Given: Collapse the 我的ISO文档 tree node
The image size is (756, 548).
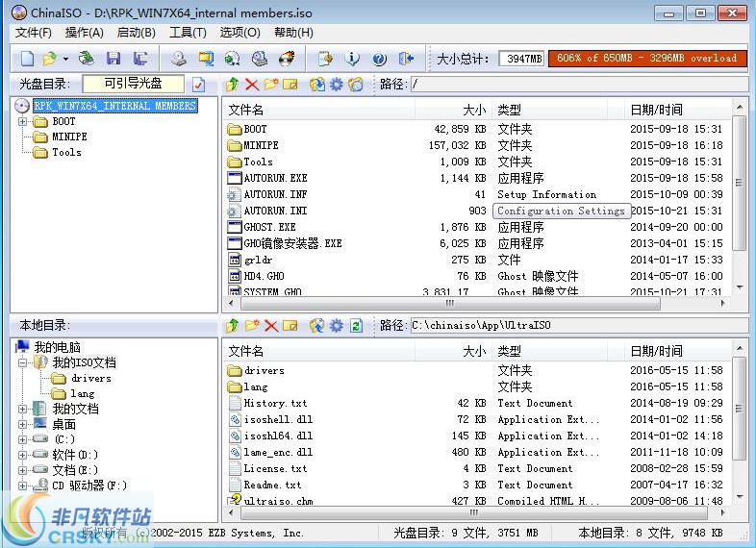Looking at the screenshot, I should tap(22, 362).
